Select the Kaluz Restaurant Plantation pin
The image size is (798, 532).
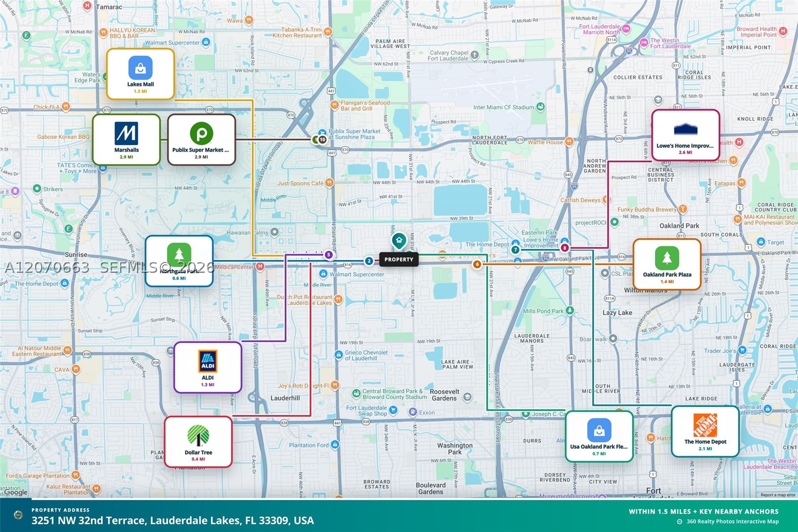pos(96,489)
